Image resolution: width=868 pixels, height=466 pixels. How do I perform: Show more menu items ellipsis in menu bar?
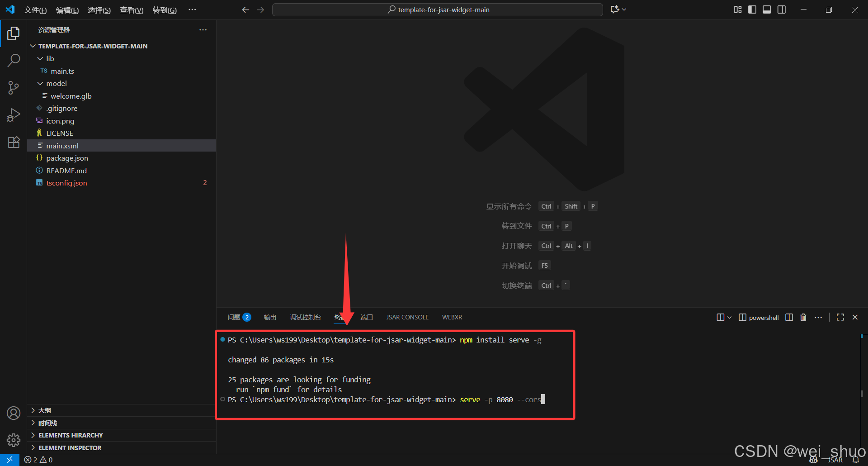click(x=192, y=10)
